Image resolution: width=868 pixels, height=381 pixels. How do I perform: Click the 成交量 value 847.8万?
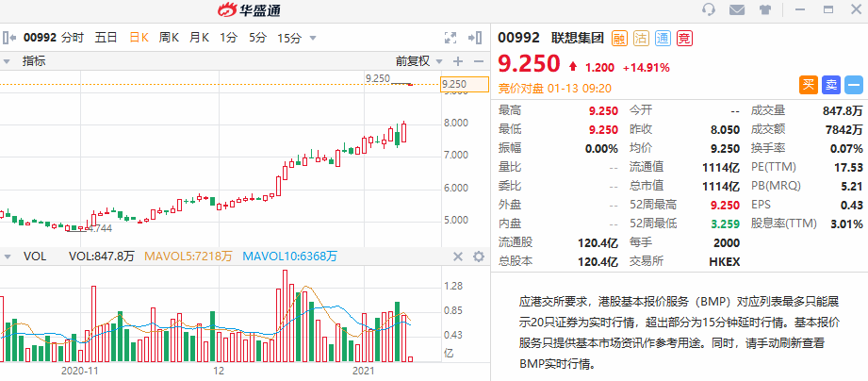pos(843,110)
